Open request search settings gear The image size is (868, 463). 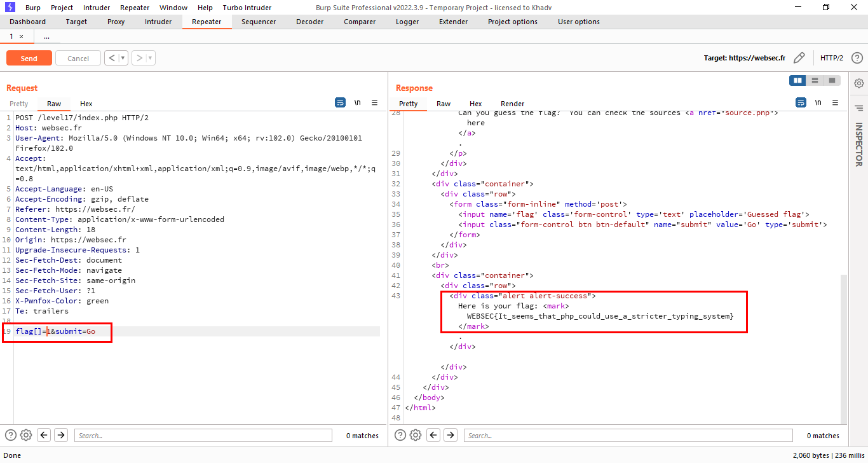26,435
